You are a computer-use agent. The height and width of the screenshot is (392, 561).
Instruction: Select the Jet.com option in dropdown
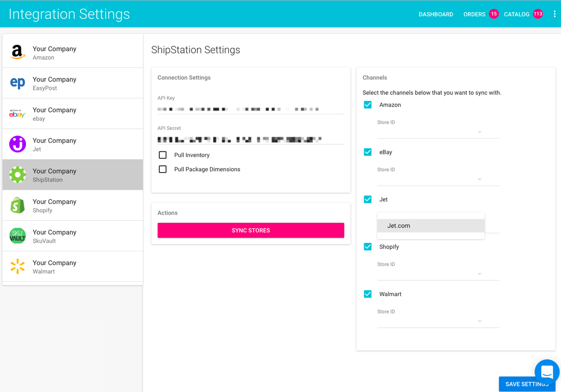click(x=431, y=226)
